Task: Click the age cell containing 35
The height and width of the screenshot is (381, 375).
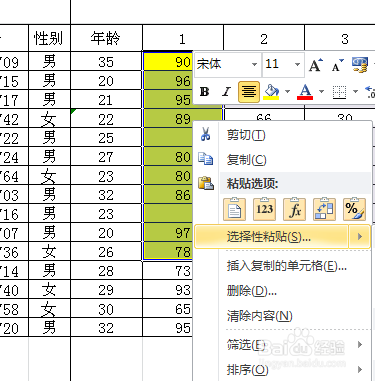Action: tap(106, 61)
